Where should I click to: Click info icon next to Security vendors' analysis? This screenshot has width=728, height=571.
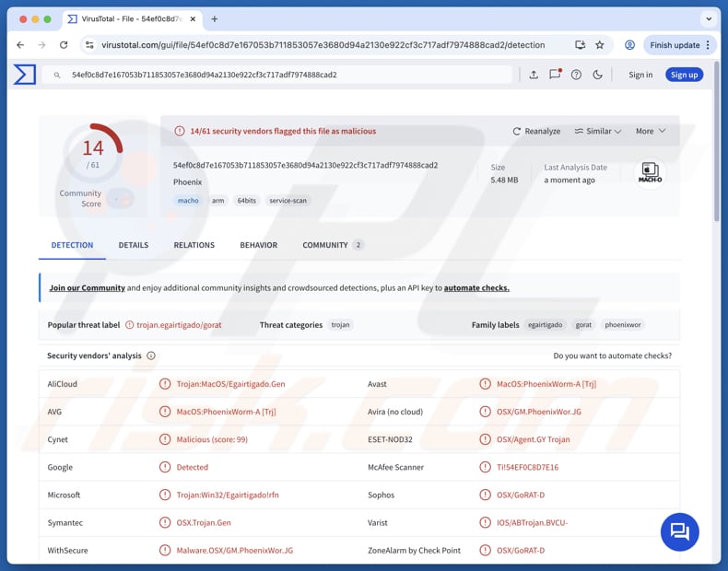151,355
